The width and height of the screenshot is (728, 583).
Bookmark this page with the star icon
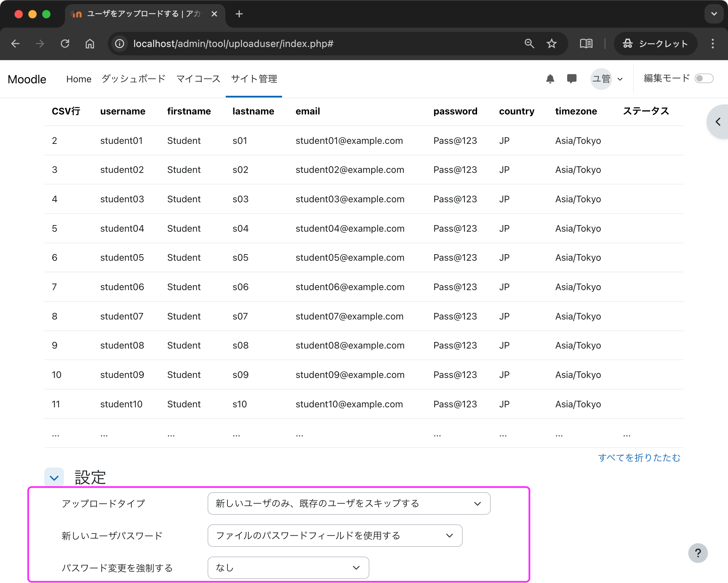551,44
